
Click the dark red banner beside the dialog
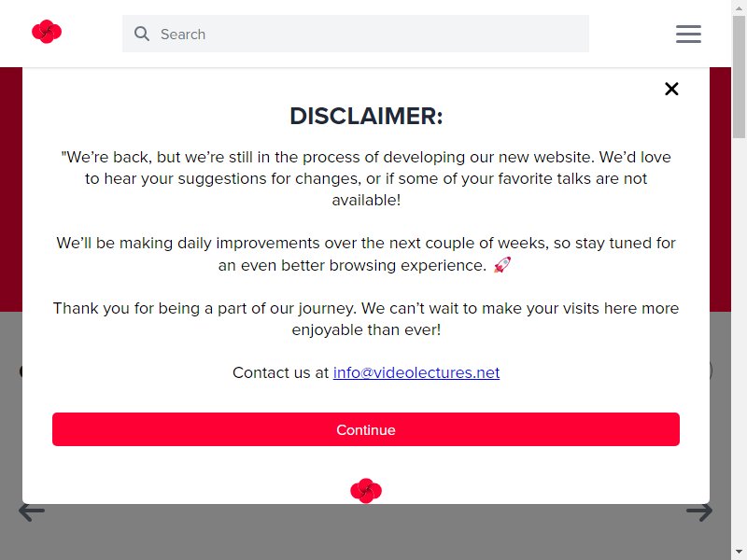11,189
